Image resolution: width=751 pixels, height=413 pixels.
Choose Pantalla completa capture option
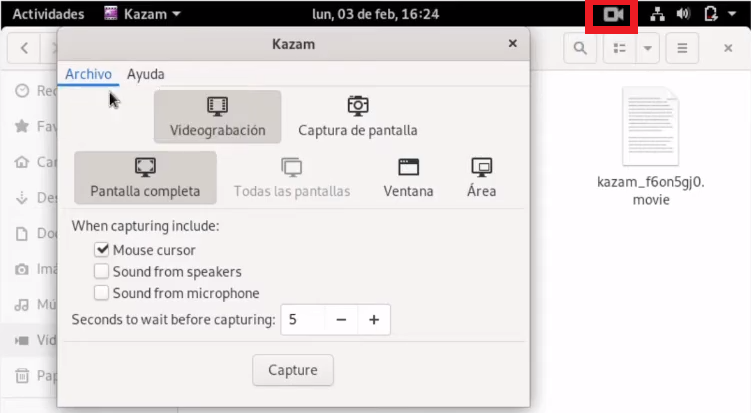tap(145, 178)
